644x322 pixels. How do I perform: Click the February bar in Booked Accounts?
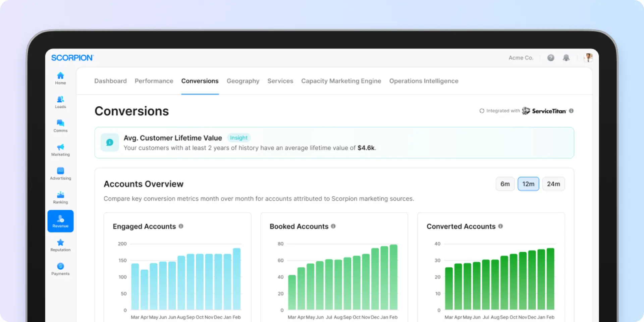coord(393,277)
